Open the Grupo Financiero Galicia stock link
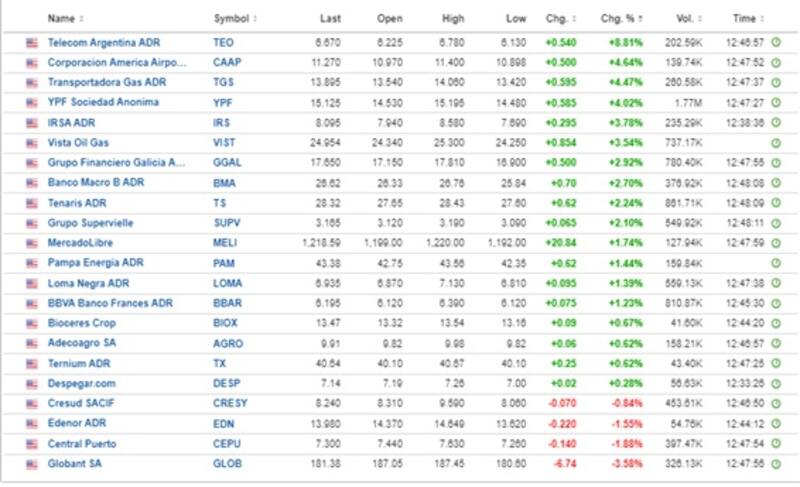Image resolution: width=800 pixels, height=487 pixels. point(117,163)
